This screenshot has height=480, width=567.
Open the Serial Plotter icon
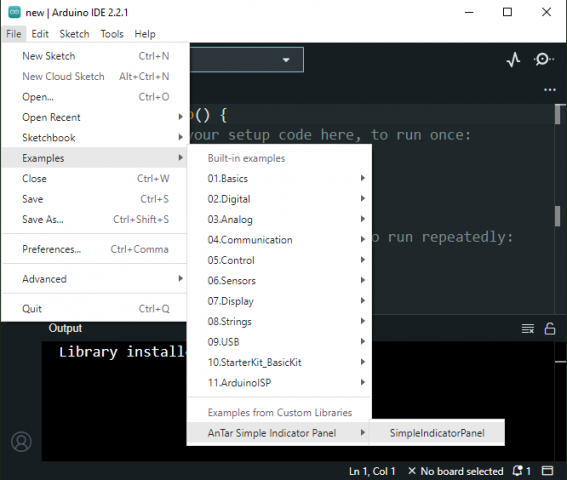tap(513, 59)
